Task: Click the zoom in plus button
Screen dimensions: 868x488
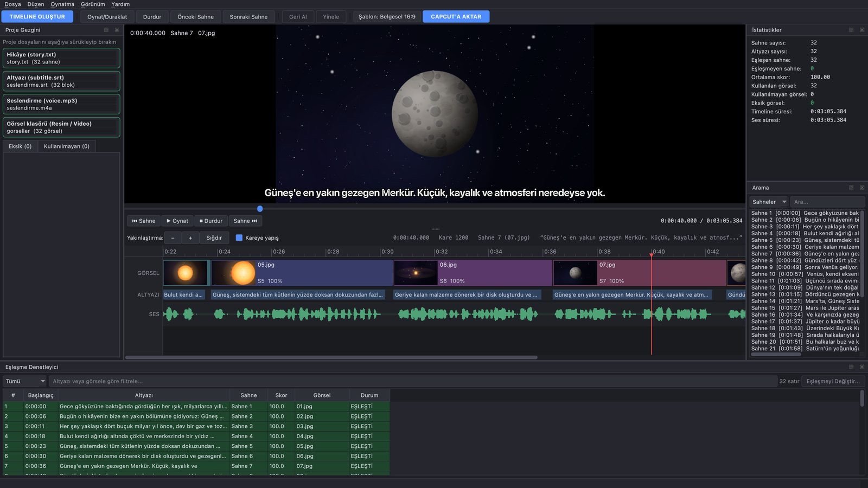Action: [190, 237]
